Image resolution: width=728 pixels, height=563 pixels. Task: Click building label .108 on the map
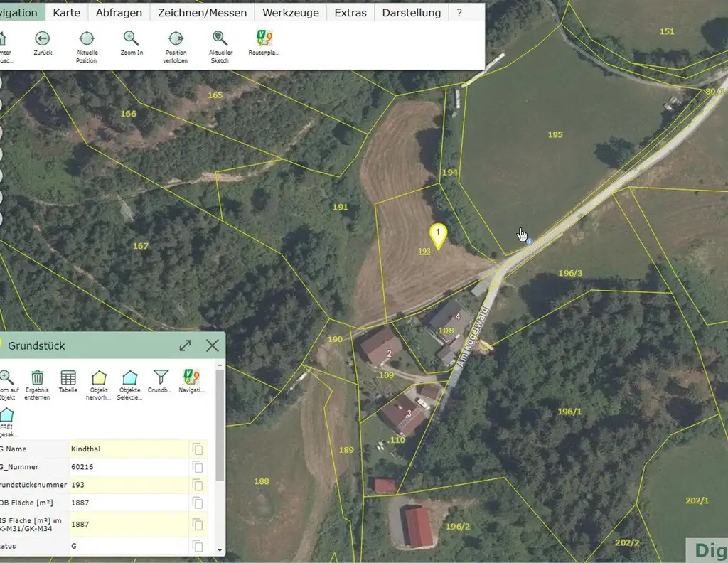coord(446,331)
